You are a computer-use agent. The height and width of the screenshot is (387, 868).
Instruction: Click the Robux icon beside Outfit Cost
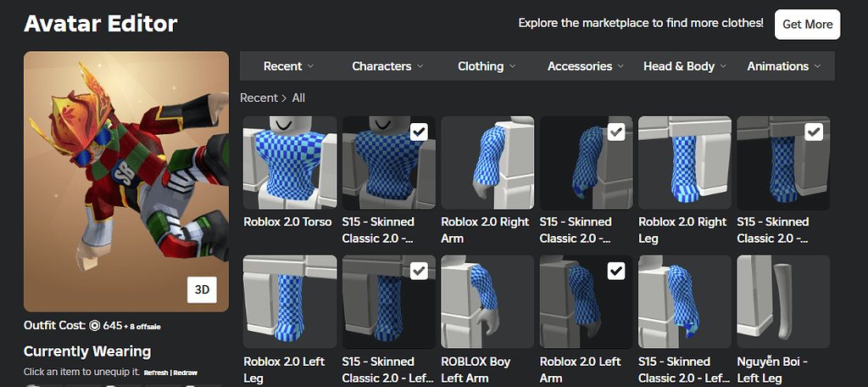click(95, 326)
